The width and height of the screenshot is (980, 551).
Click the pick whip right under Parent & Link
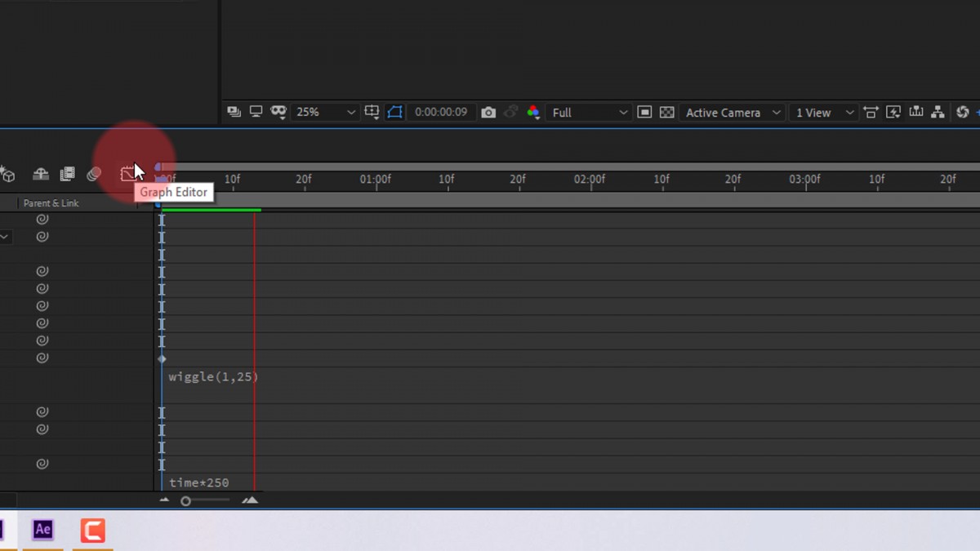coord(42,219)
